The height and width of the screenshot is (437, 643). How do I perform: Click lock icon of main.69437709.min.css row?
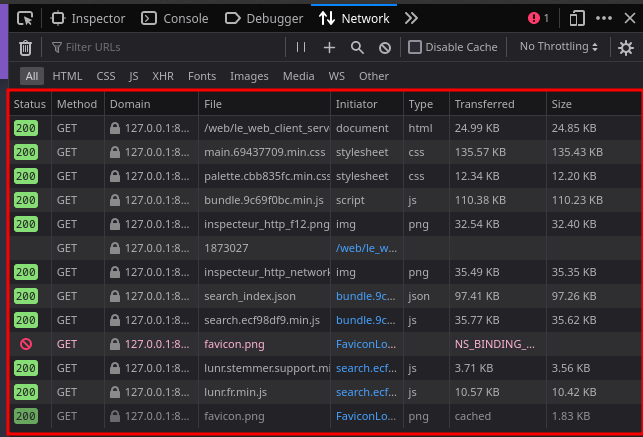(115, 152)
